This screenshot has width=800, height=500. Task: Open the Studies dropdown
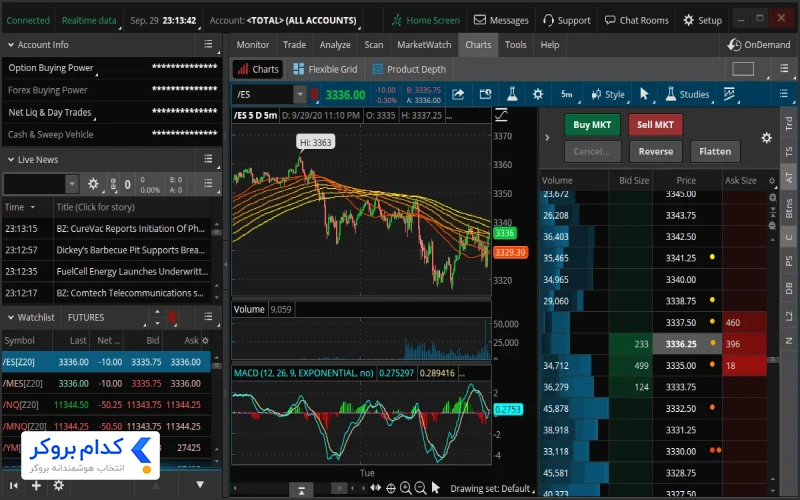(x=688, y=94)
